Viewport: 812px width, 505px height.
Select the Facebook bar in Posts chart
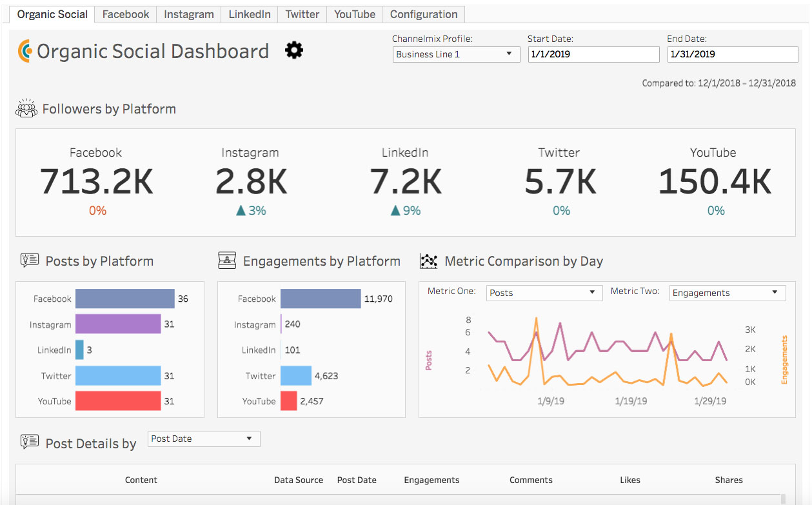(124, 299)
